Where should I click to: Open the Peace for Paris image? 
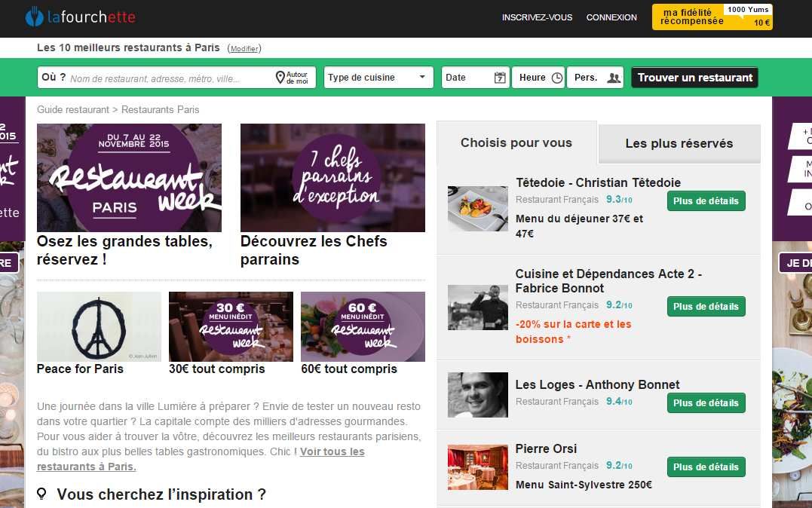[99, 327]
